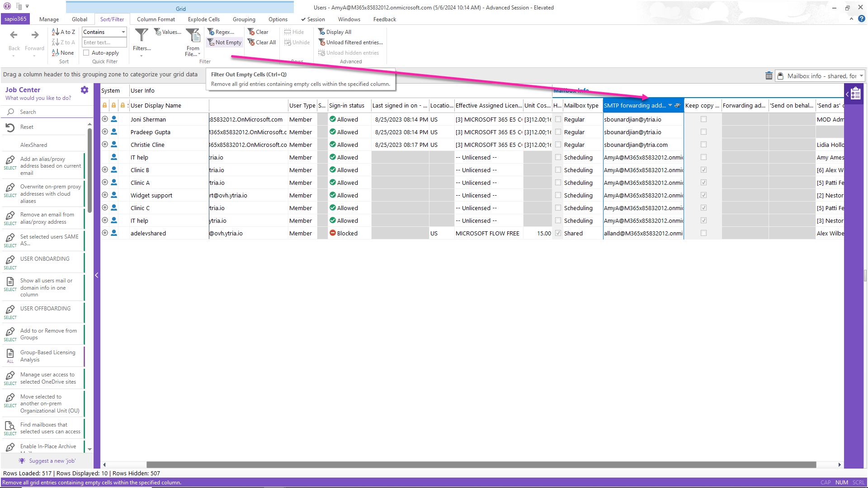Viewport: 868px width, 488px height.
Task: Open the Feedback tab
Action: [385, 19]
